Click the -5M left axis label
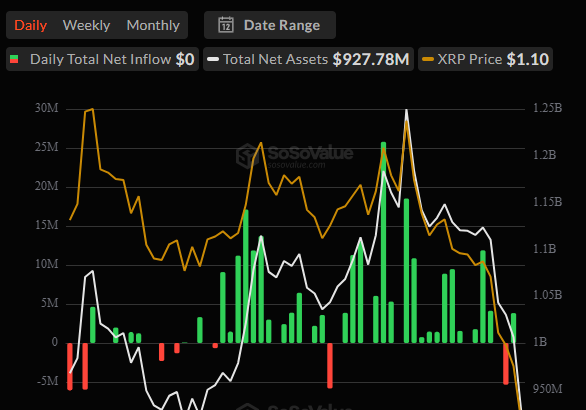The width and height of the screenshot is (586, 410). pyautogui.click(x=48, y=381)
